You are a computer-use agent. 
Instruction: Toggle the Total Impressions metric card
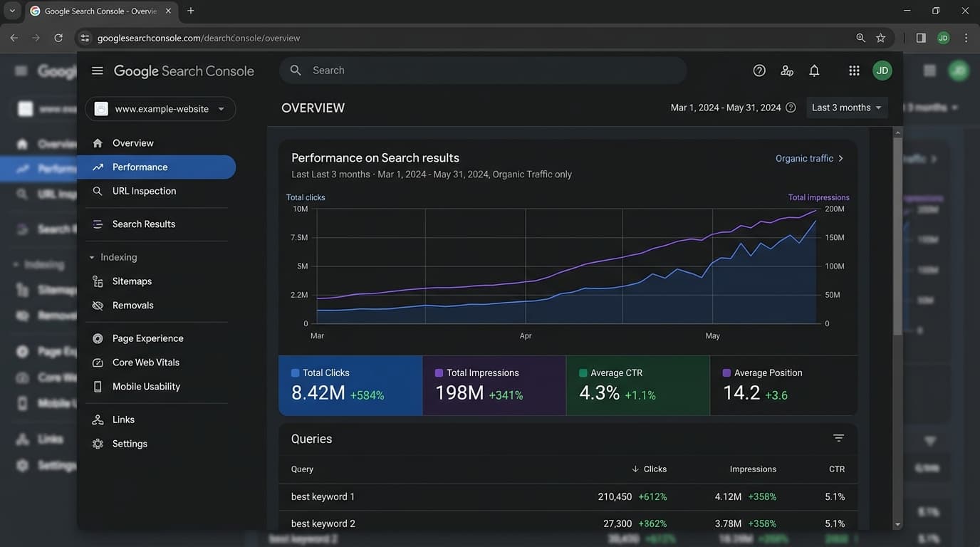(x=494, y=385)
